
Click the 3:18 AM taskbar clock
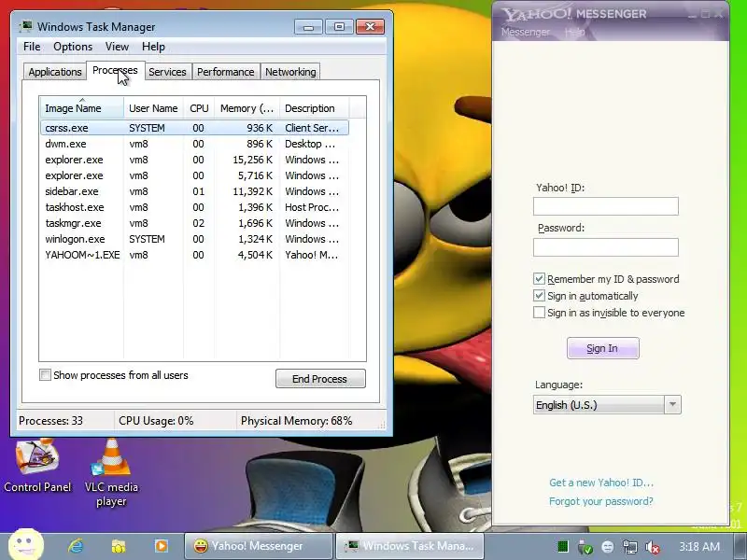[x=699, y=546]
